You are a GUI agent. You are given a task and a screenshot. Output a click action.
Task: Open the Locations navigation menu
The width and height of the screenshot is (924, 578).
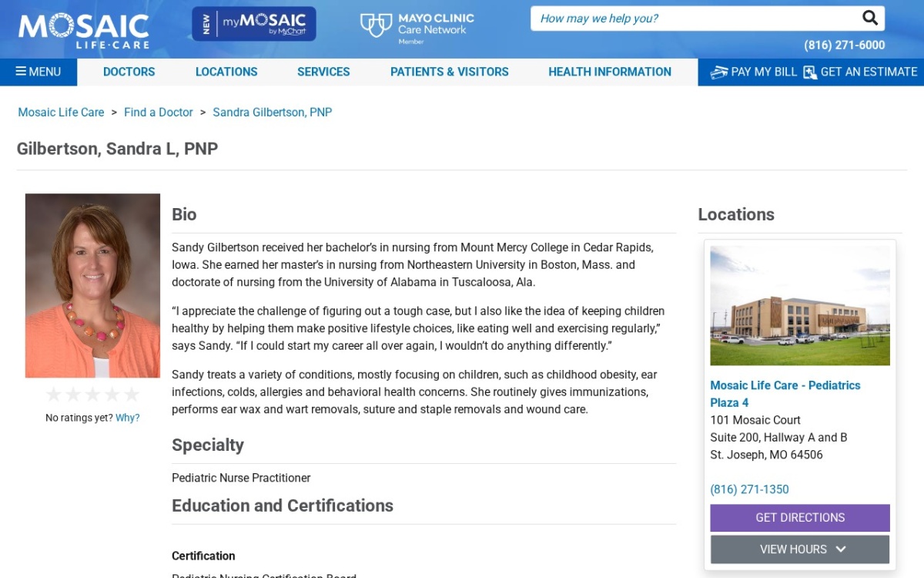(226, 72)
